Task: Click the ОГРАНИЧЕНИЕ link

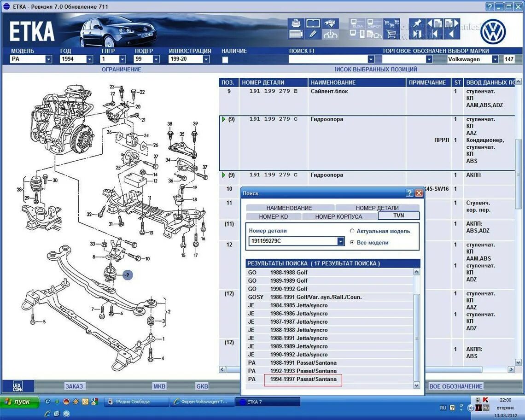Action: coord(121,70)
